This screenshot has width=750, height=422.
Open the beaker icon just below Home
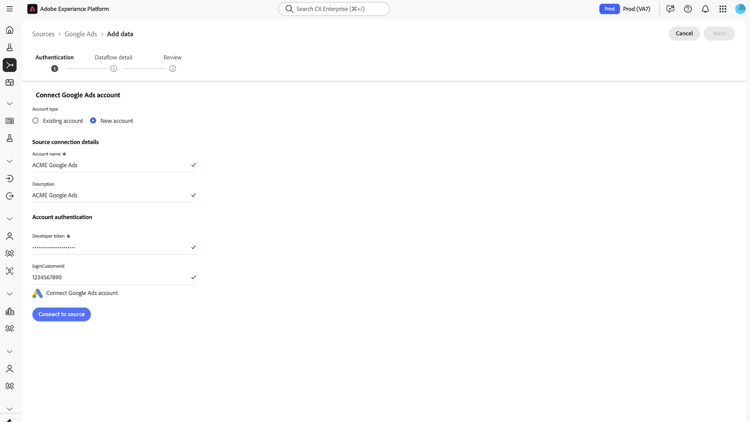pyautogui.click(x=10, y=47)
